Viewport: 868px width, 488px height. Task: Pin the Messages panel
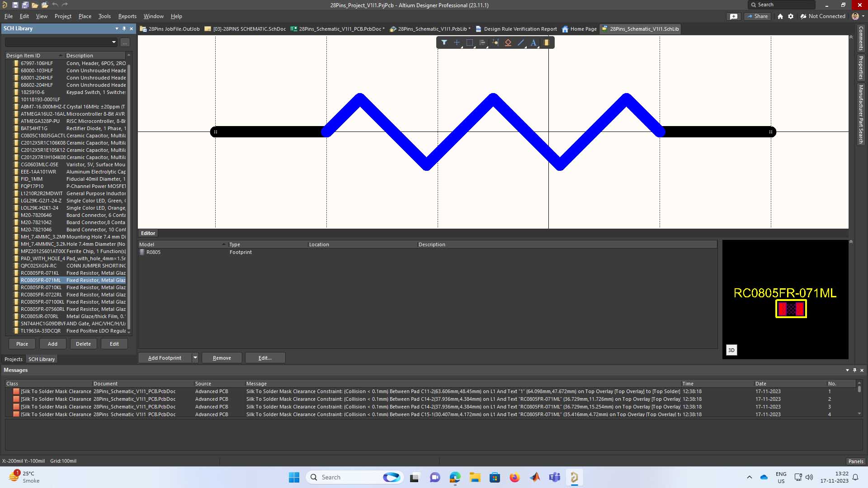854,370
